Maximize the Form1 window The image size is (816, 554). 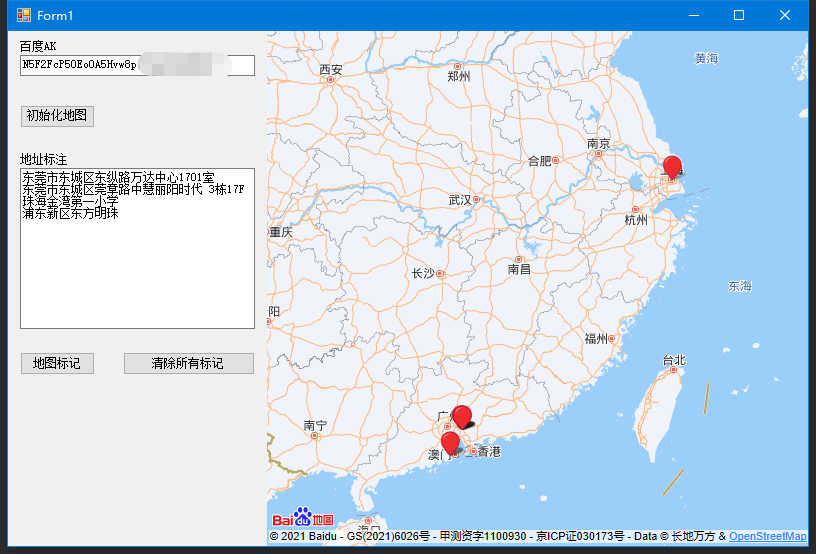[x=738, y=15]
